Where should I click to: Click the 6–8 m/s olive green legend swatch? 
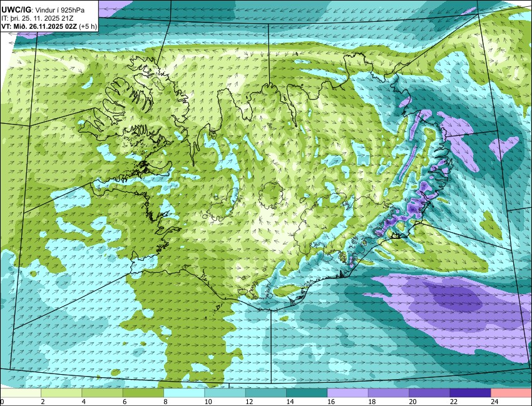[x=143, y=393]
